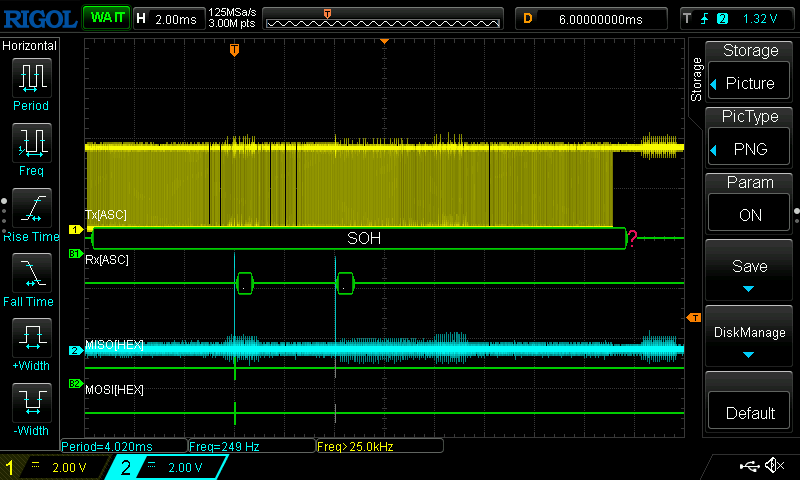
Task: Toggle the speaker mute icon
Action: click(x=773, y=466)
